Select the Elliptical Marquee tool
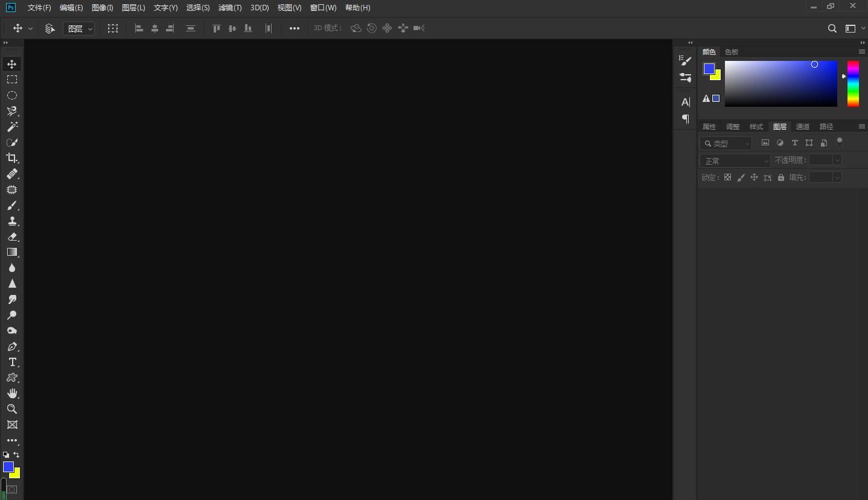 point(11,95)
